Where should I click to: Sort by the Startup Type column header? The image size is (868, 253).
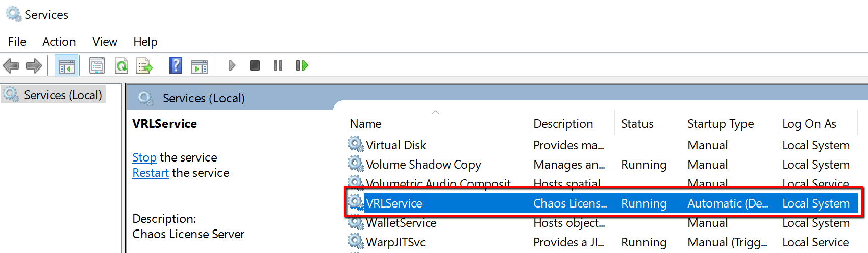point(720,124)
